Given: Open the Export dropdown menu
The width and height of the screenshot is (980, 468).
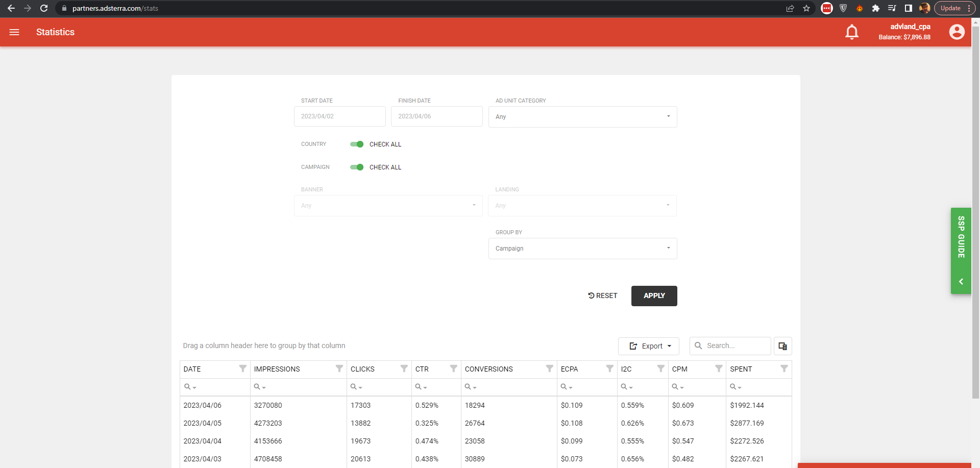Looking at the screenshot, I should pos(648,346).
